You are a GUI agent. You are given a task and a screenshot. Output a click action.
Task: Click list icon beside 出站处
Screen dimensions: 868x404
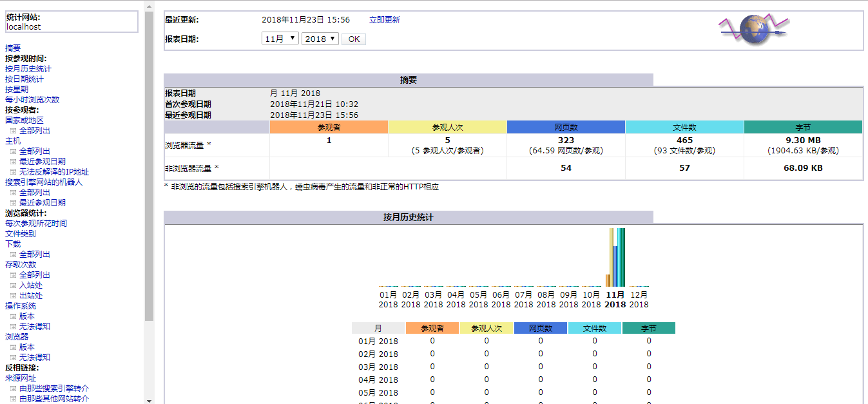click(13, 296)
